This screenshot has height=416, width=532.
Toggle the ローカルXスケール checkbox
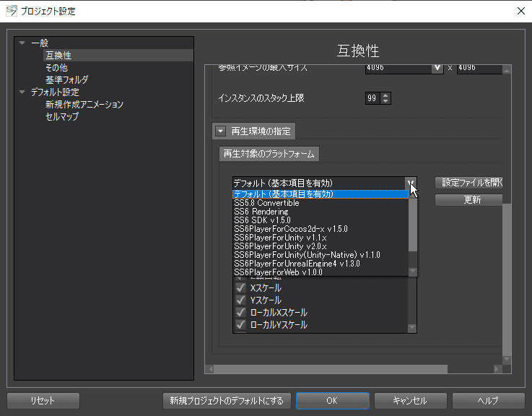(240, 313)
